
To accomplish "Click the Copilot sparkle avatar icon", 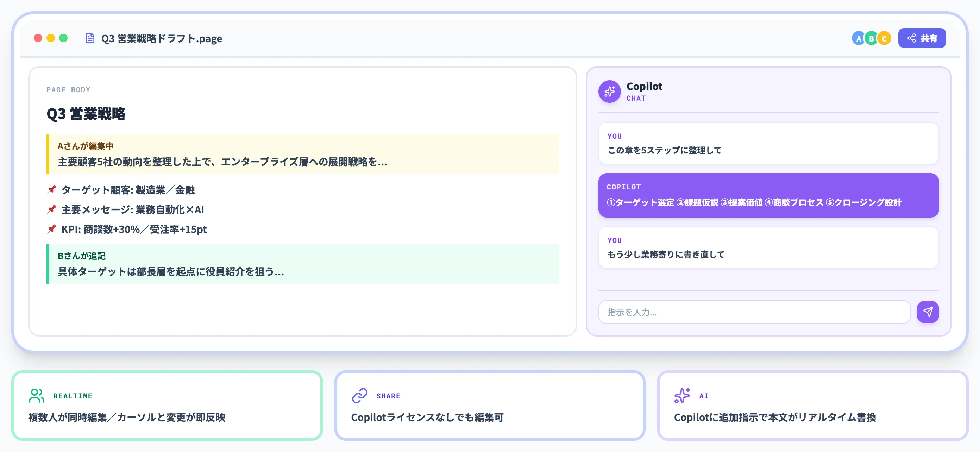I will click(x=609, y=91).
